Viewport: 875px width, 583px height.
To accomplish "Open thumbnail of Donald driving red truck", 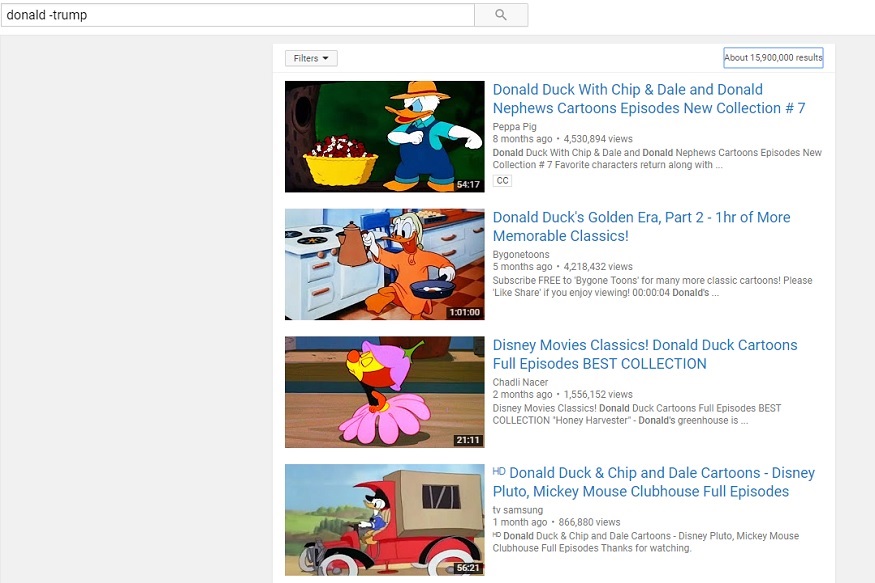I will click(384, 520).
